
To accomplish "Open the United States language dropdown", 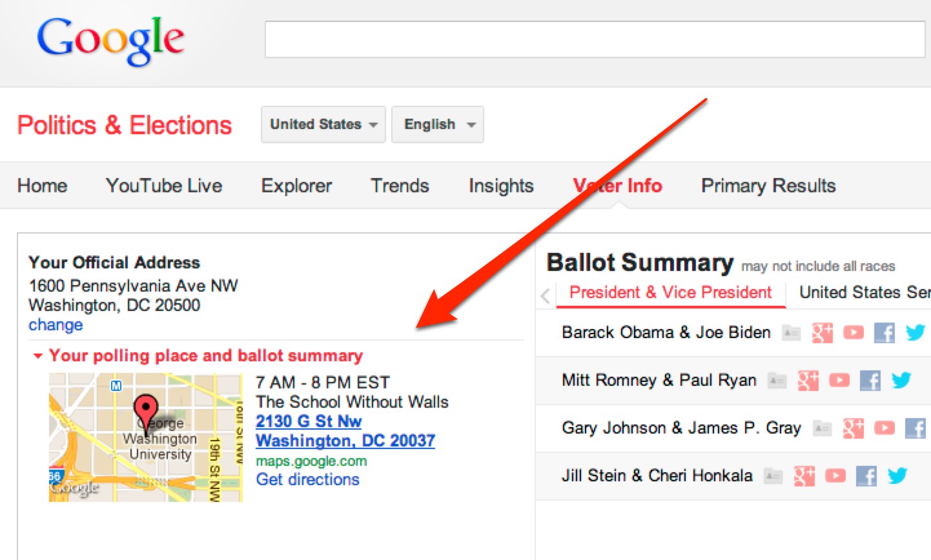I will tap(323, 125).
